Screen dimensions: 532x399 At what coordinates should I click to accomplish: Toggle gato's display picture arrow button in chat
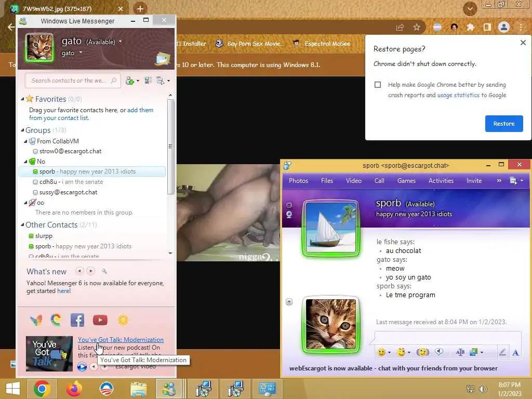click(x=289, y=302)
